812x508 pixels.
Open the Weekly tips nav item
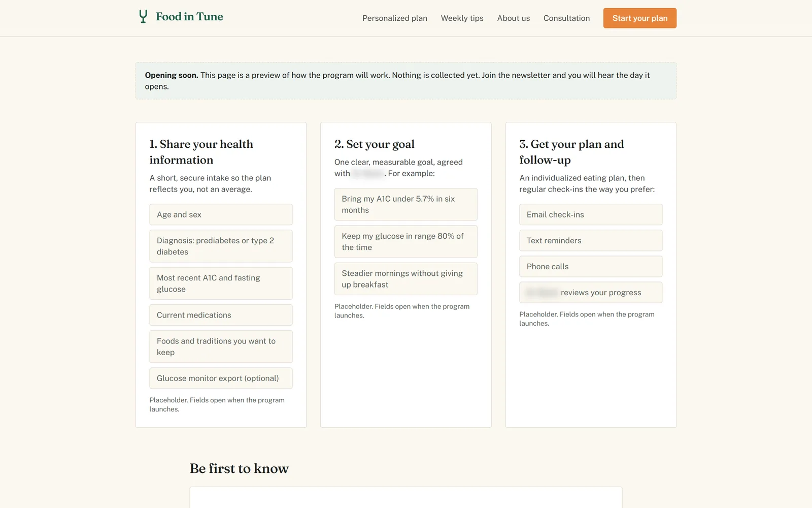coord(462,18)
